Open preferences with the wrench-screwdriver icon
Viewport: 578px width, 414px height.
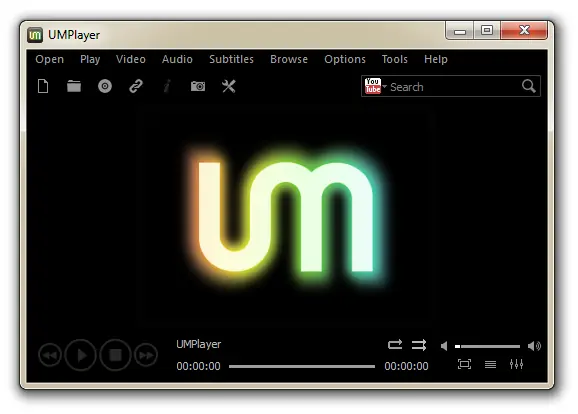pyautogui.click(x=229, y=86)
